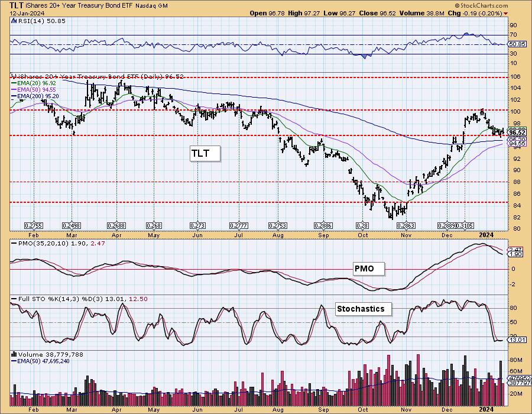Click the Volume 38.8M header value
Viewport: 532px width, 414px height.
pyautogui.click(x=421, y=13)
